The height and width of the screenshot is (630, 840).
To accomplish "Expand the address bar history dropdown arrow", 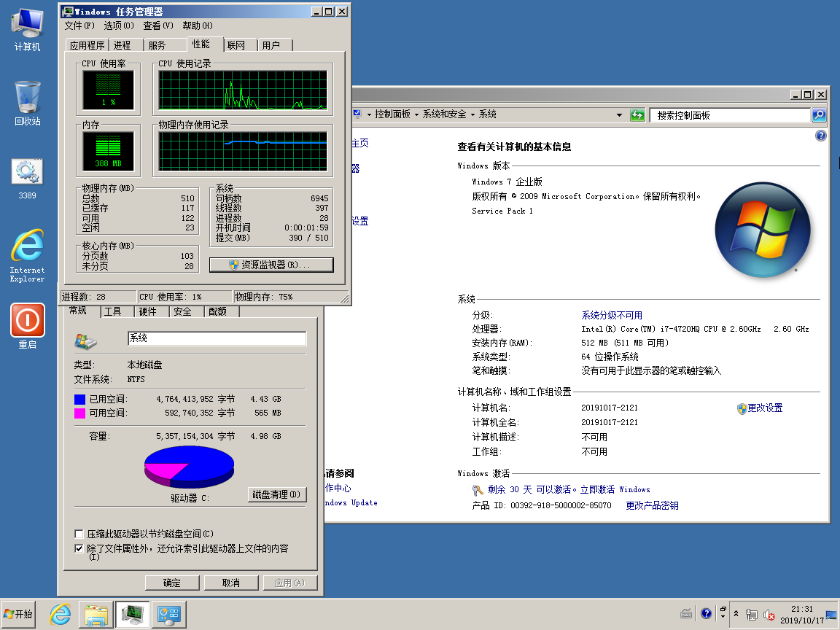I will pos(619,115).
